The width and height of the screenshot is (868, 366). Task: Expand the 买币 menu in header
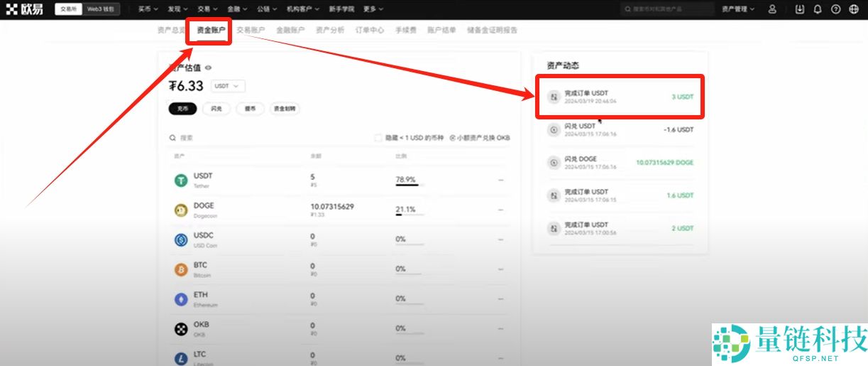[147, 9]
